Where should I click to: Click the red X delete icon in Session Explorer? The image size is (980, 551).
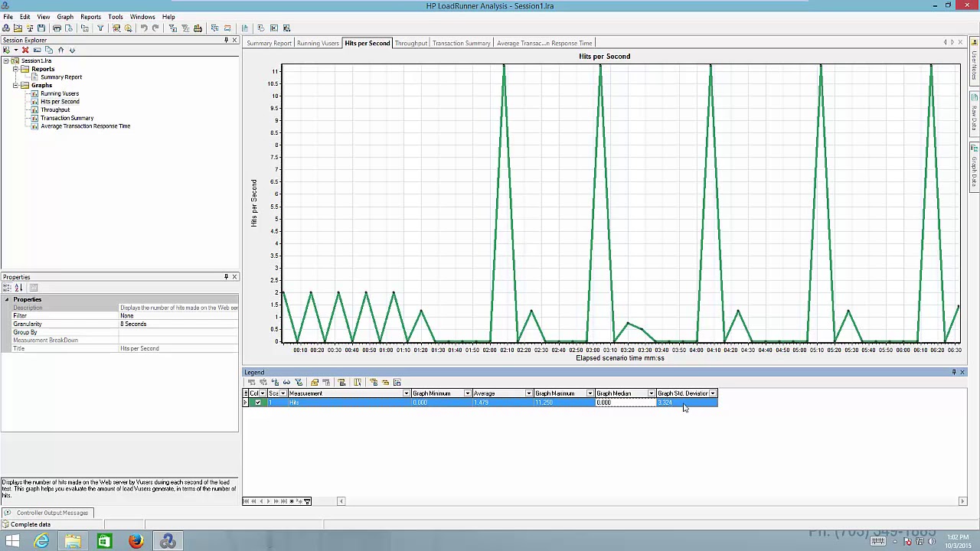(x=25, y=50)
